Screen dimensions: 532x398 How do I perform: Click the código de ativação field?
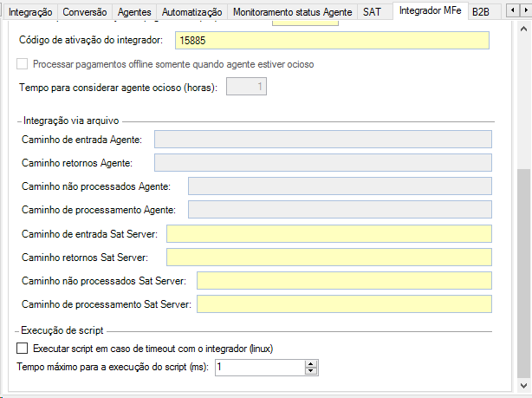[x=332, y=41]
